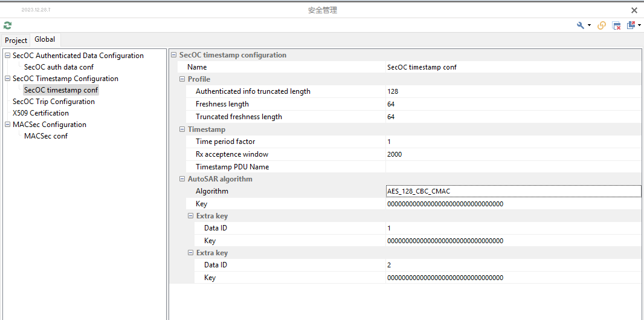Collapse the SecOC Authenticated Data Configuration node
Image resolution: width=644 pixels, height=320 pixels.
tap(7, 56)
